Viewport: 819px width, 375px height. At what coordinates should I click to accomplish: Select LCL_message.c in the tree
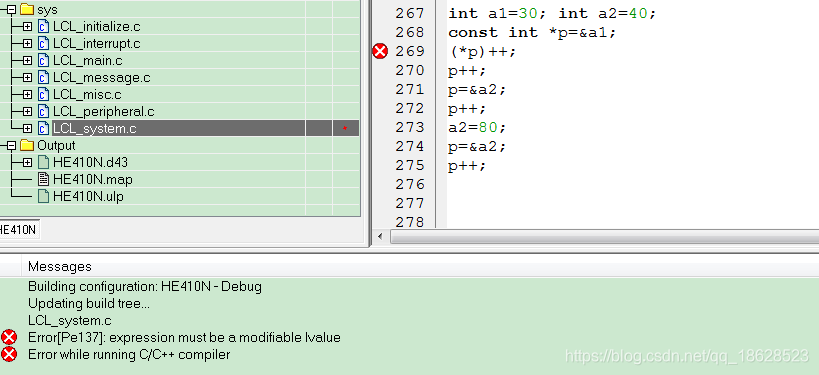[x=102, y=78]
